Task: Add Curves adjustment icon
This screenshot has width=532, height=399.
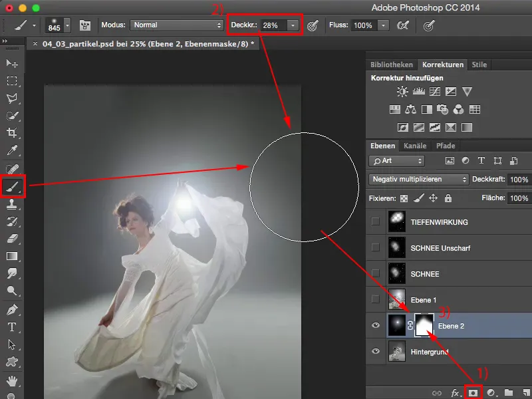Action: click(435, 92)
